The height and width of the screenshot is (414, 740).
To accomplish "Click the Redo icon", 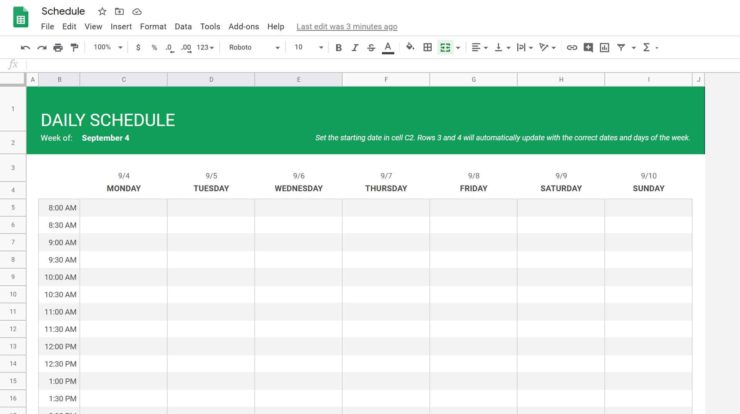I will (x=42, y=48).
